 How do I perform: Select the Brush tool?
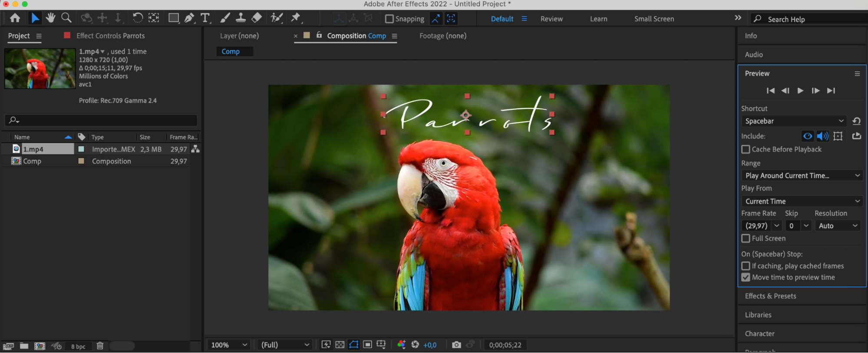point(225,18)
